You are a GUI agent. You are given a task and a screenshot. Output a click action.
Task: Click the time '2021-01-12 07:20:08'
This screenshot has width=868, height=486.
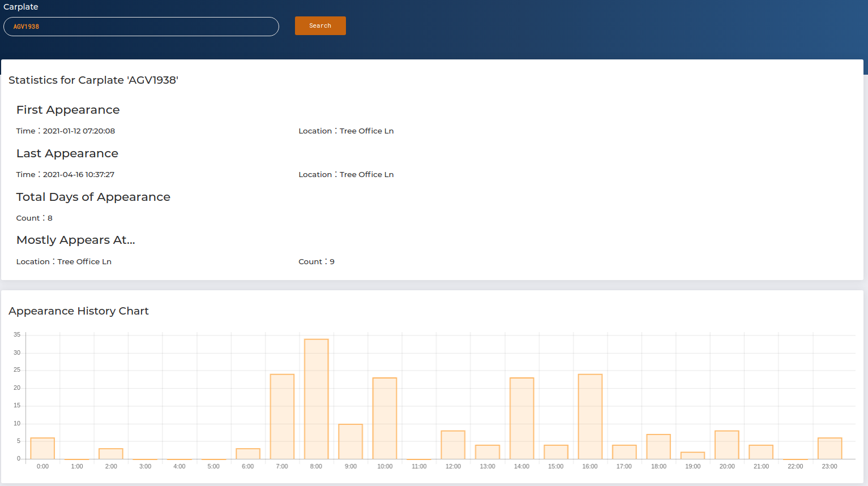79,131
